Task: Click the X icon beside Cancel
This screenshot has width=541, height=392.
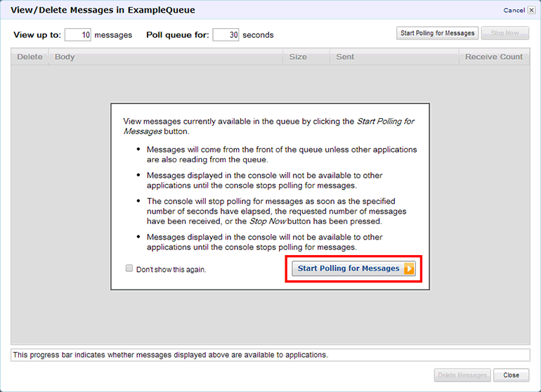Action: (531, 11)
